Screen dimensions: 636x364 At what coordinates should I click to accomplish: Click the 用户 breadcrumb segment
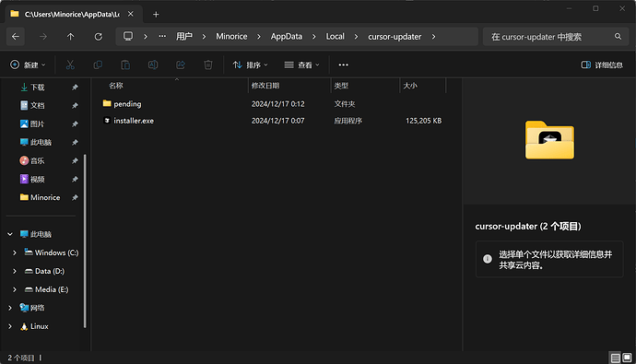183,37
